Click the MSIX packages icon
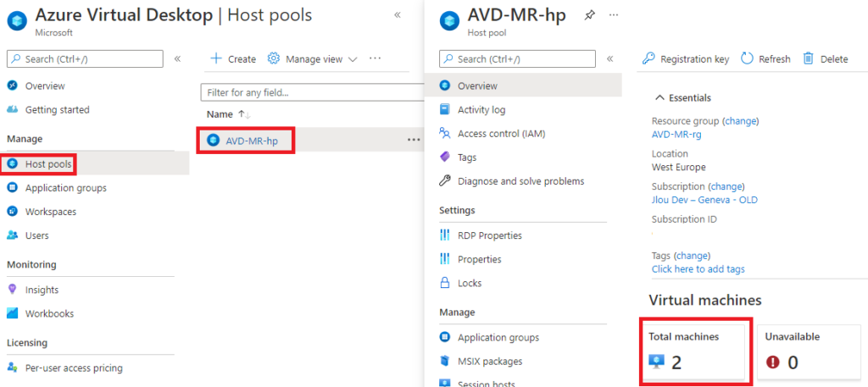Viewport: 868px width, 387px height. coord(444,361)
